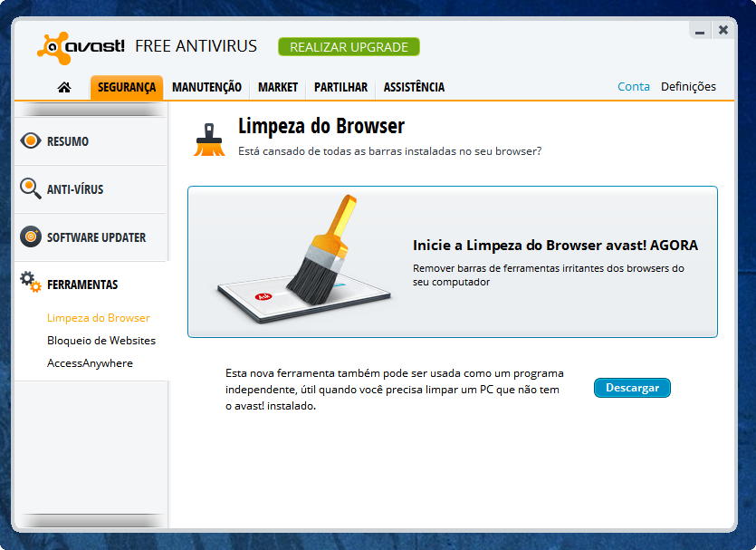Minimize the avast window
Image resolution: width=756 pixels, height=550 pixels.
tap(700, 31)
